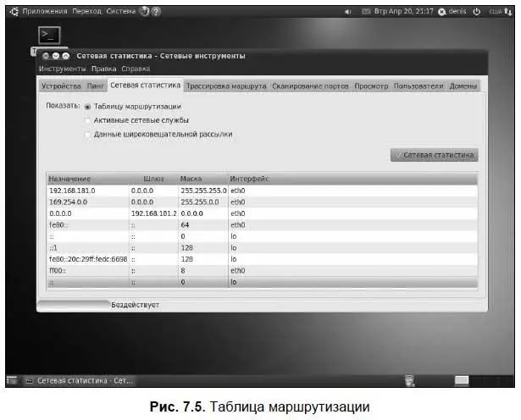Select the fe80:: row with mask 64

262,225
